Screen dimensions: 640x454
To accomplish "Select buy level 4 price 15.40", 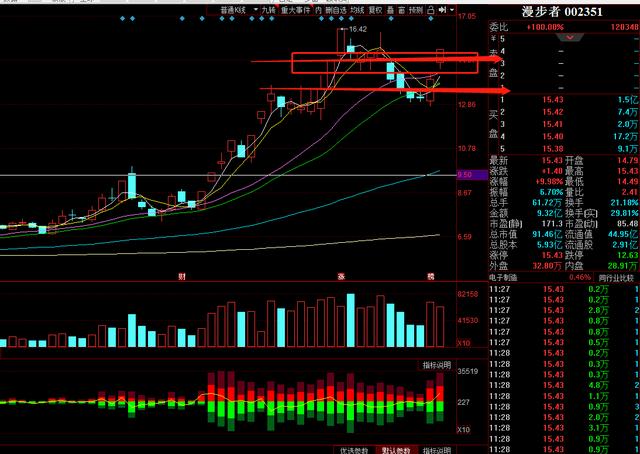I will point(553,136).
